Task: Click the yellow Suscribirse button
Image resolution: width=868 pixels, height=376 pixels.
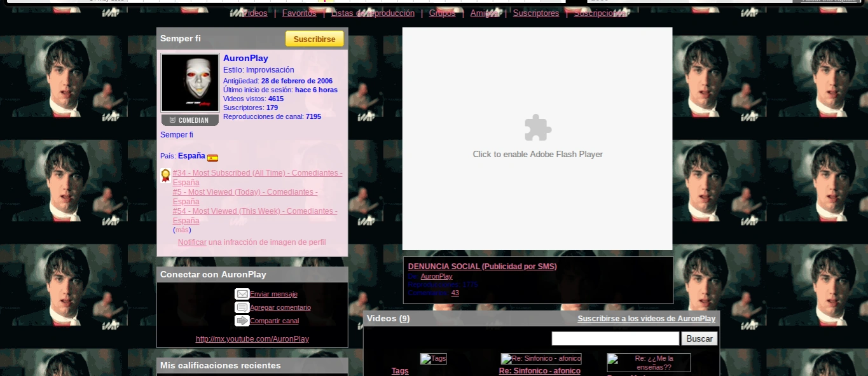Action: (314, 39)
